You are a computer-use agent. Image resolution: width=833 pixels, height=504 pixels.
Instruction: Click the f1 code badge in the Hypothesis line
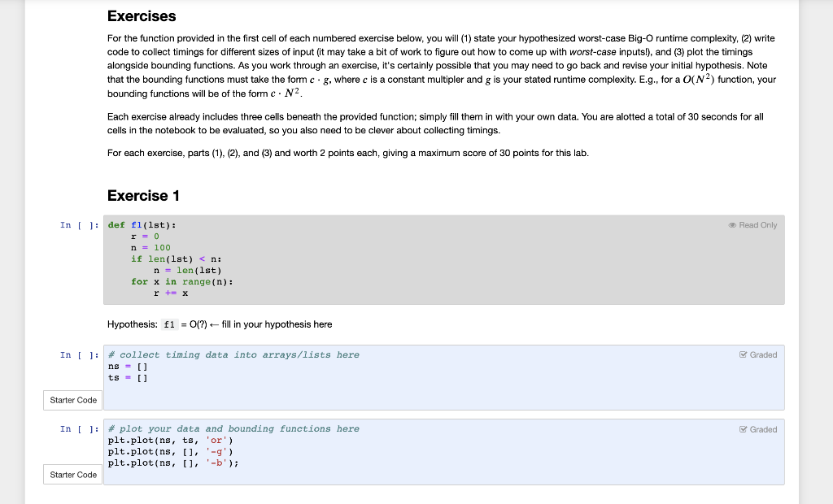pos(168,324)
